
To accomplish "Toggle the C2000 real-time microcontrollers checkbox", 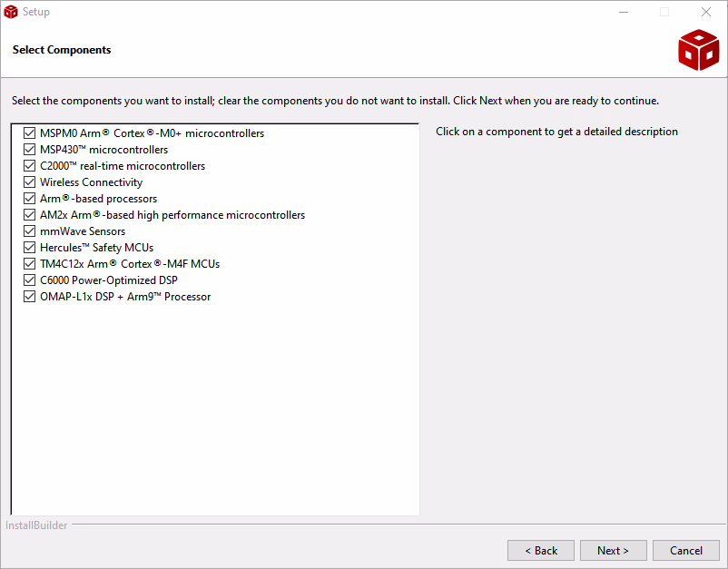I will (30, 166).
